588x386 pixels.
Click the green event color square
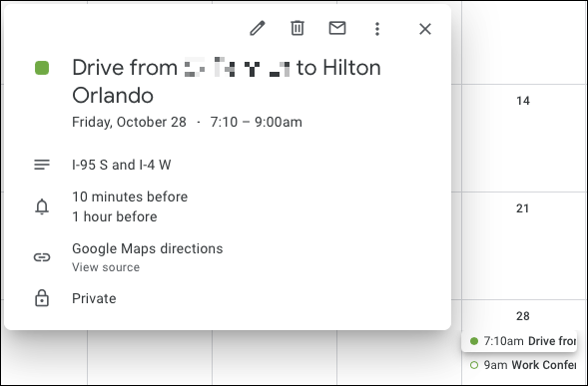pyautogui.click(x=42, y=68)
